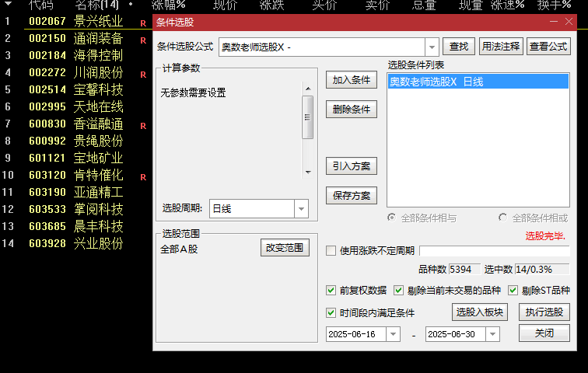The image size is (588, 373).
Task: Open the 条件选股公式 dropdown arrow
Action: pyautogui.click(x=432, y=47)
